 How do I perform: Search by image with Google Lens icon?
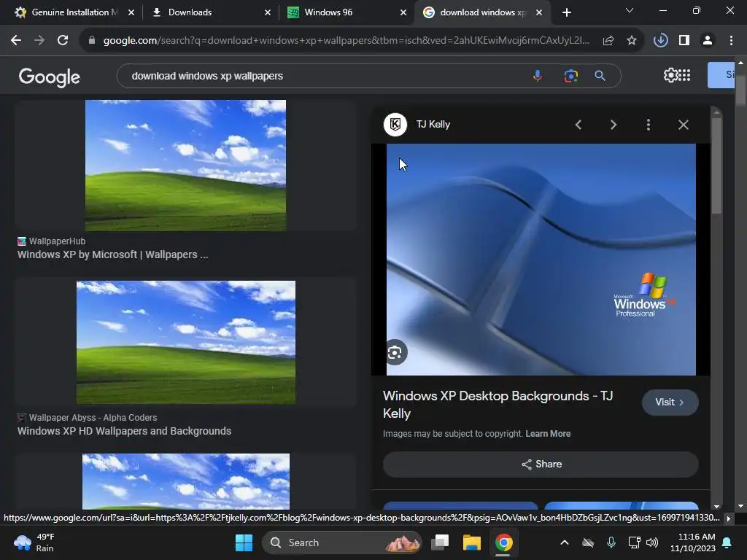pyautogui.click(x=570, y=76)
